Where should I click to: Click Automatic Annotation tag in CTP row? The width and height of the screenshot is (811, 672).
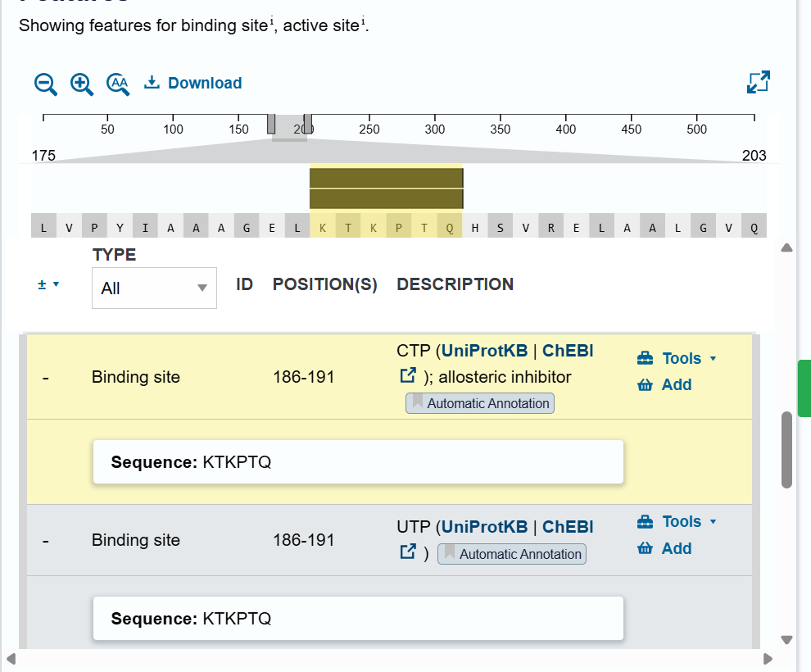pyautogui.click(x=480, y=403)
